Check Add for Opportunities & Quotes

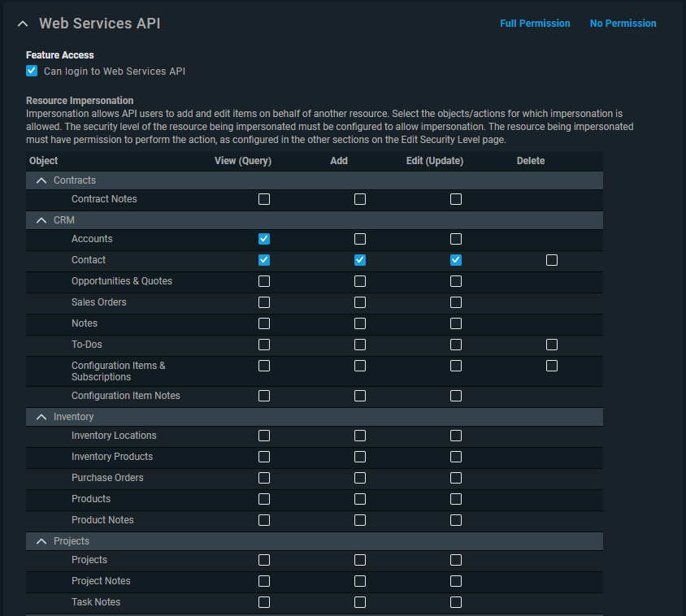pos(359,281)
